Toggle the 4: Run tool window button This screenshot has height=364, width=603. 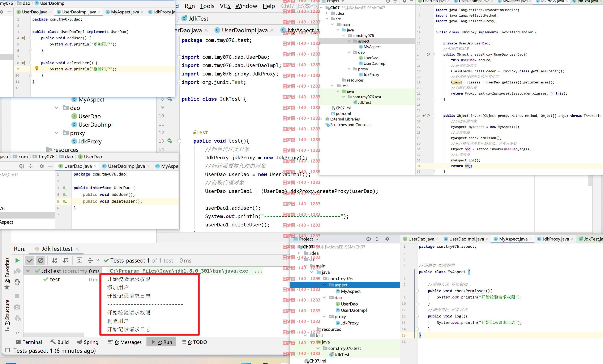(x=162, y=342)
